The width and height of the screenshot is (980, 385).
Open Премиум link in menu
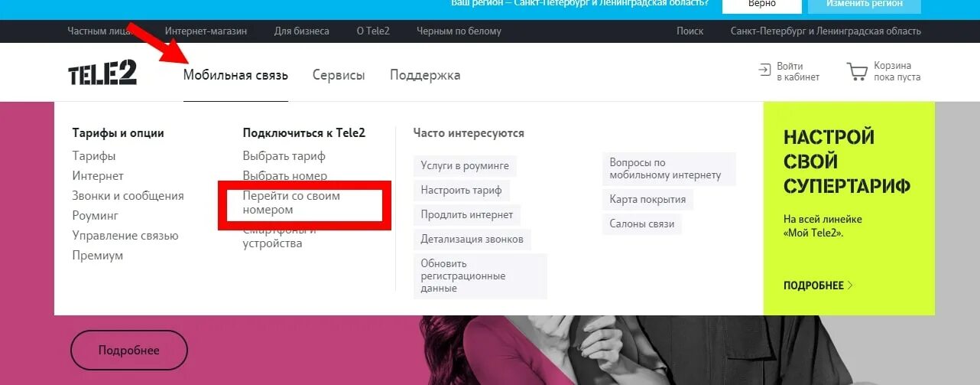click(x=98, y=255)
